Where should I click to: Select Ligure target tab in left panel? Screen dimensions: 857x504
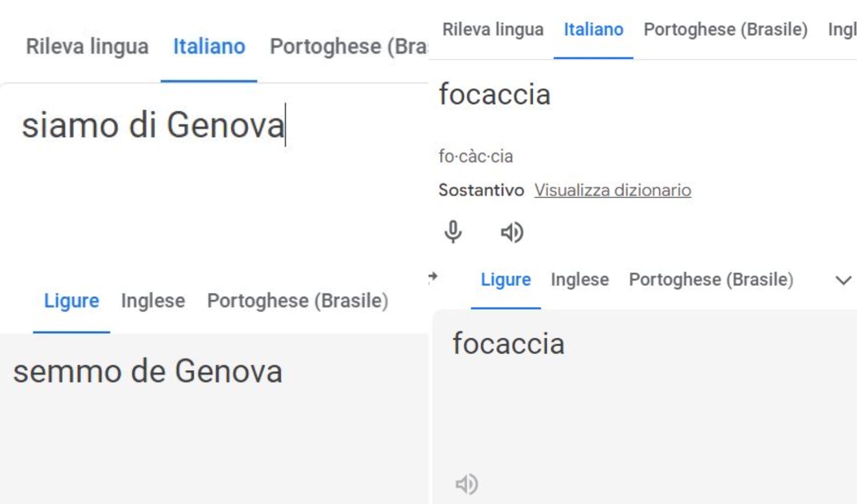click(72, 301)
